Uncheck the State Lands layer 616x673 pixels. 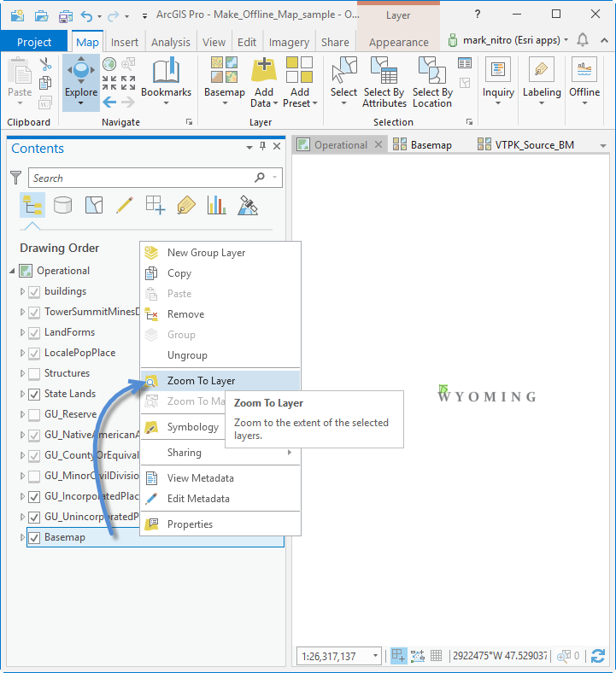[34, 395]
